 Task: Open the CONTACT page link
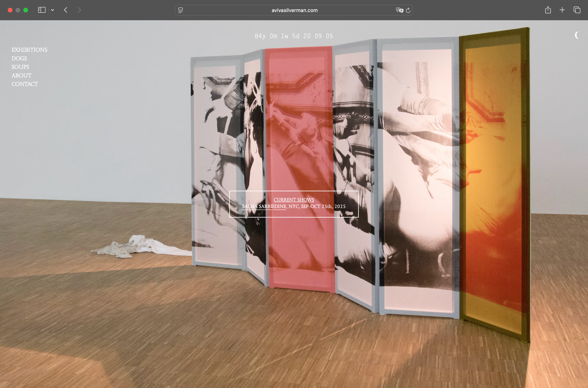tap(25, 84)
